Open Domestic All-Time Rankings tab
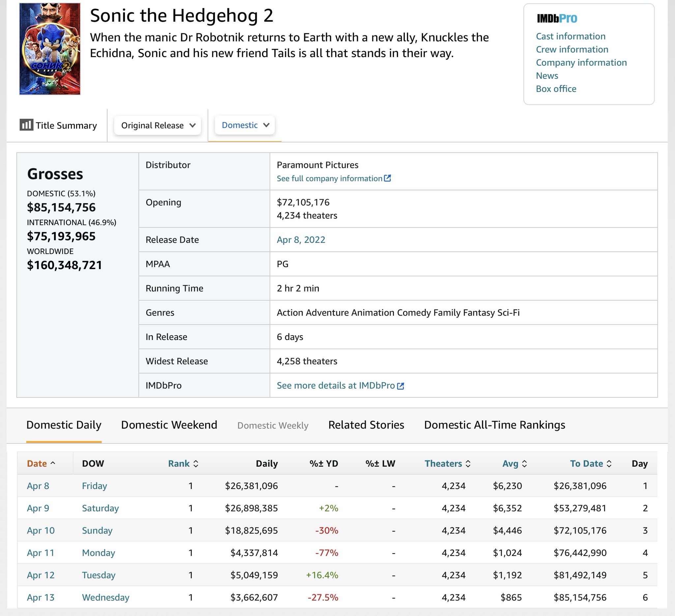 click(494, 425)
